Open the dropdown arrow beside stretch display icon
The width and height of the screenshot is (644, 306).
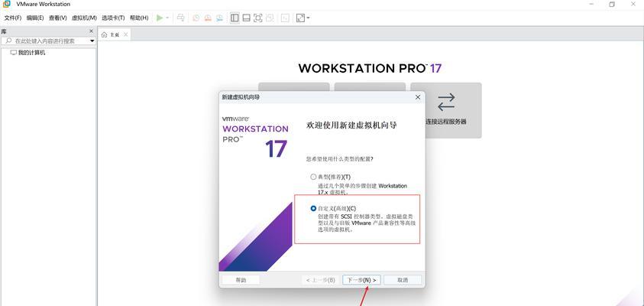click(x=308, y=18)
